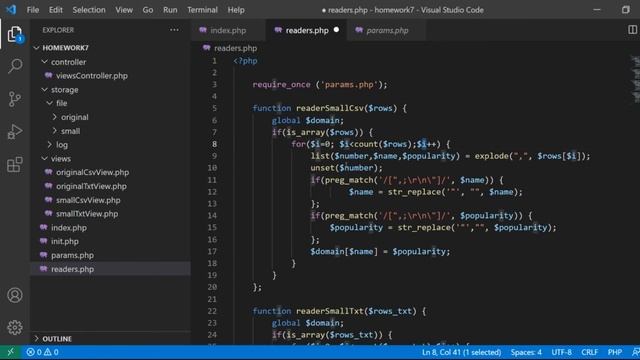Open the Go menu
Image resolution: width=640 pixels, height=360 pixels.
[x=148, y=10]
